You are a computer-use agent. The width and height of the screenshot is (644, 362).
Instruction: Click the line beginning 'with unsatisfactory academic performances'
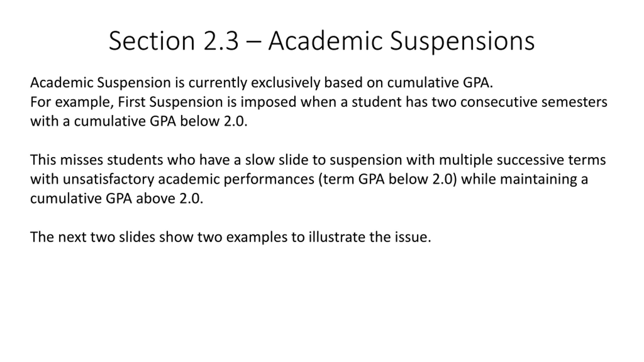click(309, 179)
